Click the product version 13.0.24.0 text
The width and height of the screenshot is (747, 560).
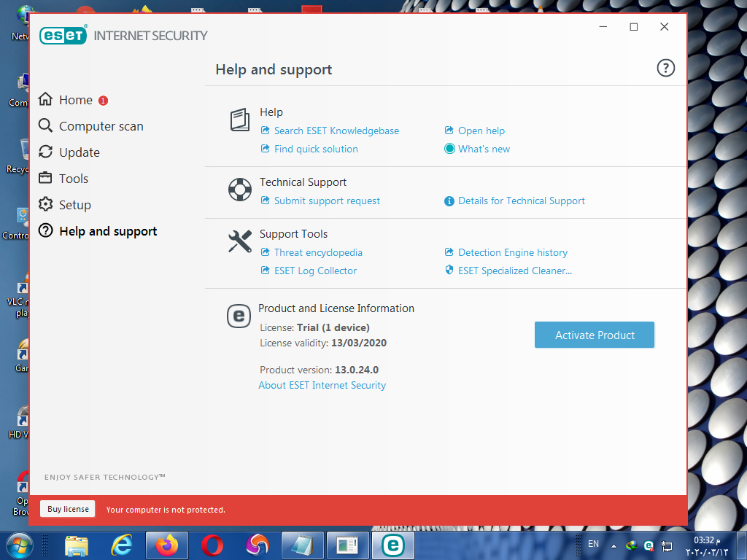click(356, 370)
